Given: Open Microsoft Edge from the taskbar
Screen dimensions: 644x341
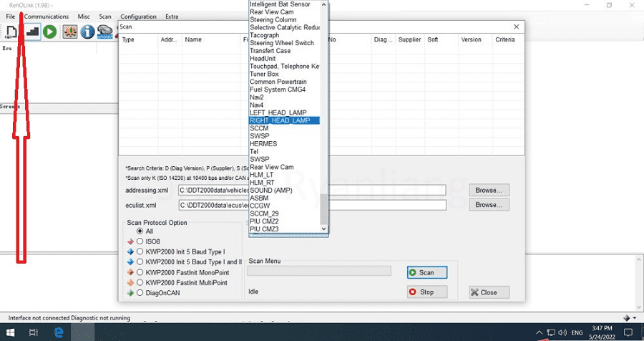Looking at the screenshot, I should [59, 332].
